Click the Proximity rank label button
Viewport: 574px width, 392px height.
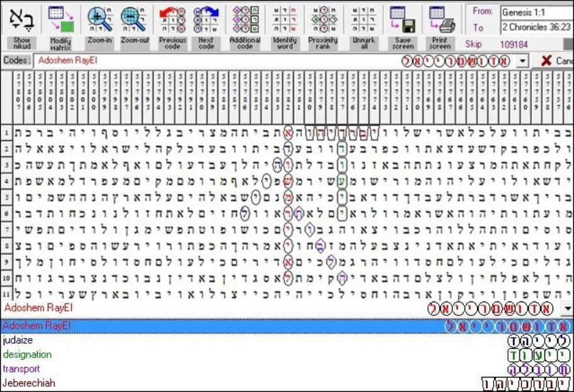click(x=323, y=43)
